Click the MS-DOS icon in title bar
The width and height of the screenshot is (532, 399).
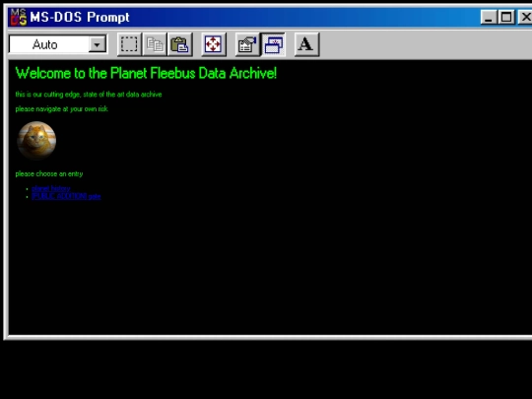pos(19,17)
